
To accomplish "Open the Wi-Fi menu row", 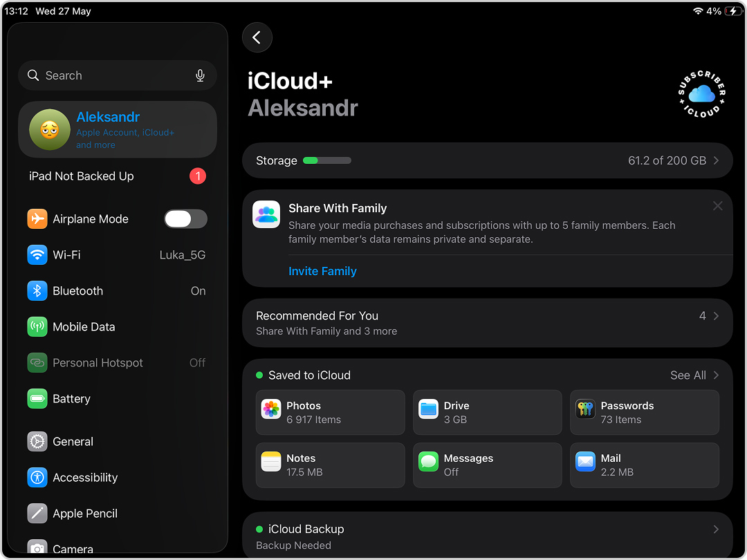I will tap(117, 254).
